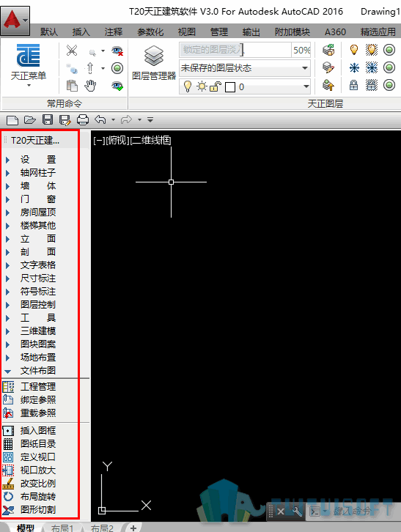Click the 插入图框 icon
This screenshot has width=401, height=532.
click(8, 431)
